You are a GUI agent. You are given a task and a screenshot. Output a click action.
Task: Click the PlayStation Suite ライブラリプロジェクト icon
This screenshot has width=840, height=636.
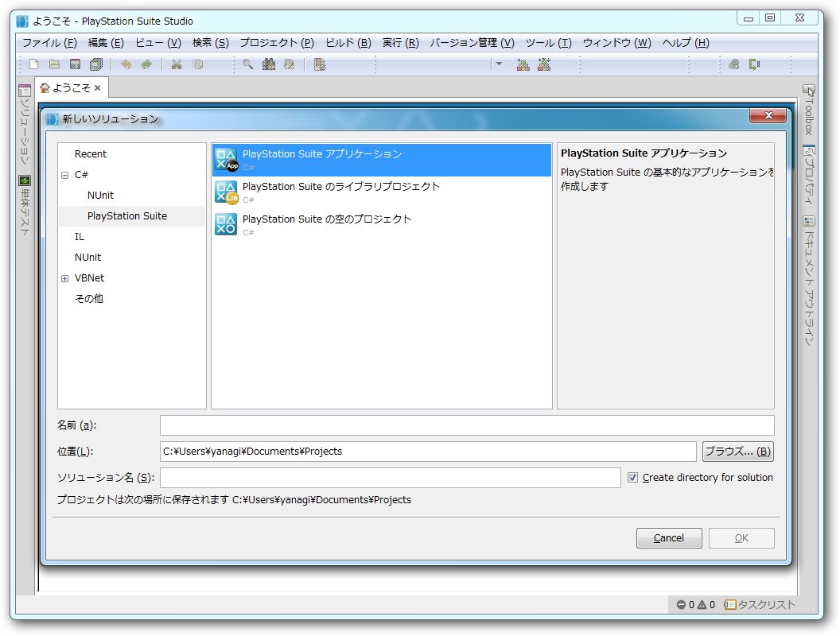[x=225, y=192]
